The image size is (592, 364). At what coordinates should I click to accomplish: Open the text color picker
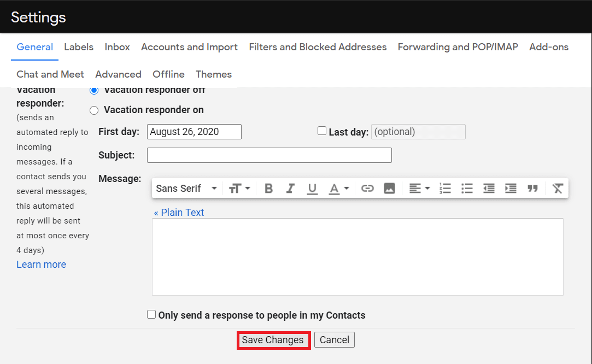pyautogui.click(x=339, y=188)
